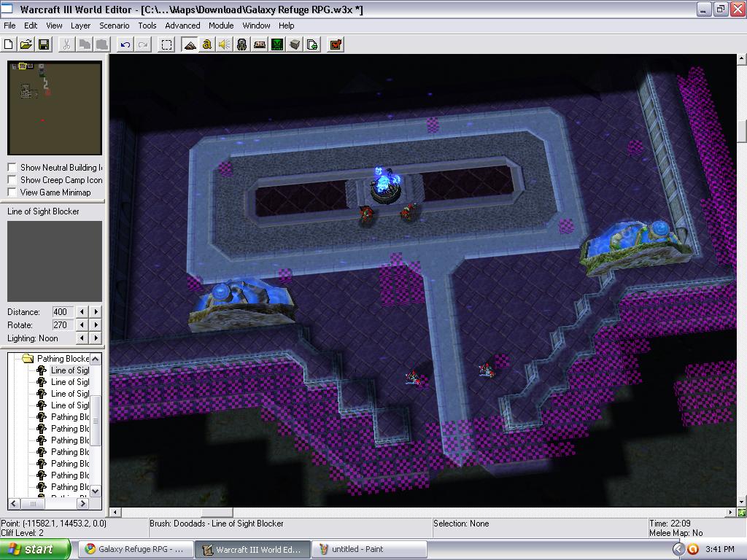Image resolution: width=747 pixels, height=560 pixels.
Task: Open the Import Manager icon
Action: coord(312,44)
